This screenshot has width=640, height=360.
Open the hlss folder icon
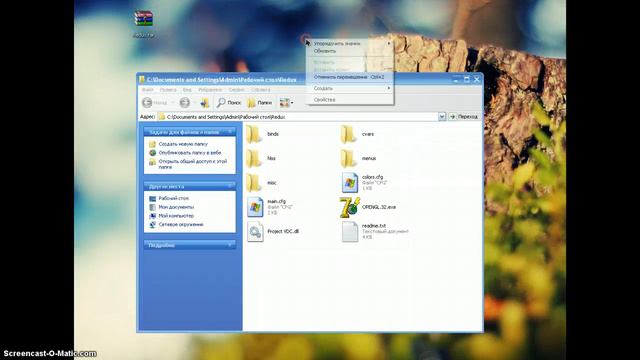(x=254, y=158)
